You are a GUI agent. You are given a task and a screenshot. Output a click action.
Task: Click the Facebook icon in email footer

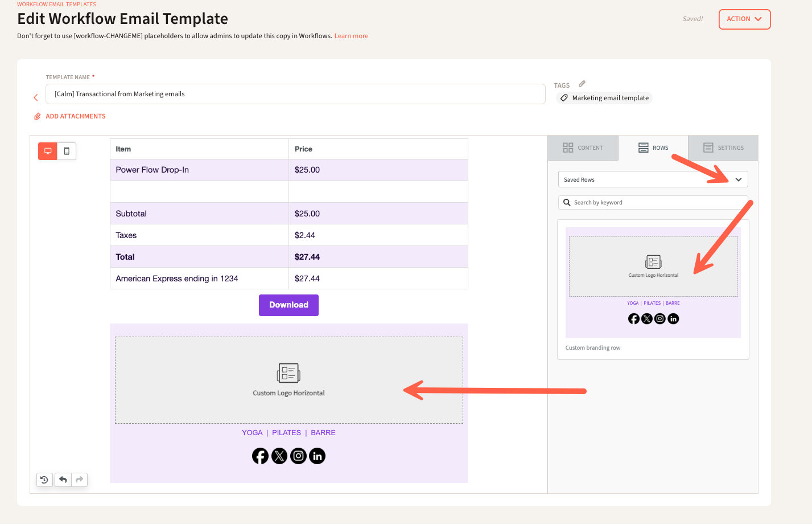tap(260, 456)
